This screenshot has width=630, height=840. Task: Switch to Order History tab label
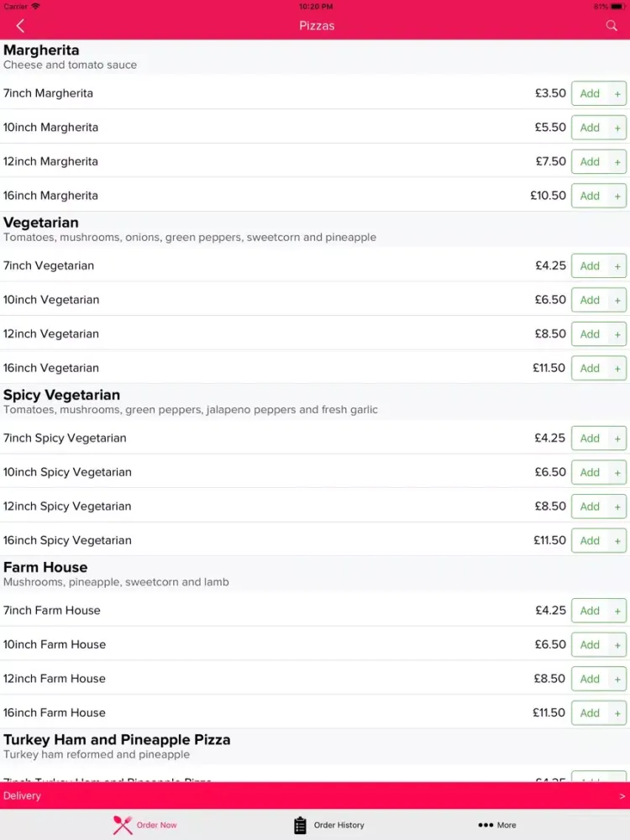pyautogui.click(x=339, y=825)
